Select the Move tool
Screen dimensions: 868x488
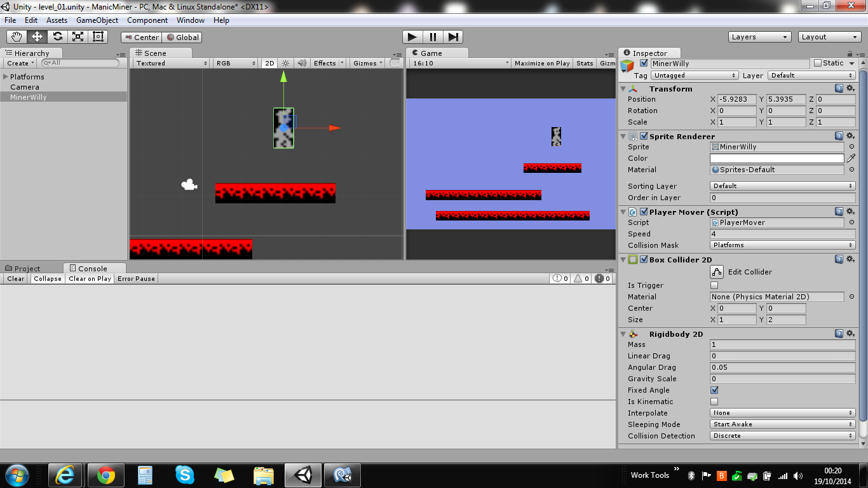click(36, 36)
